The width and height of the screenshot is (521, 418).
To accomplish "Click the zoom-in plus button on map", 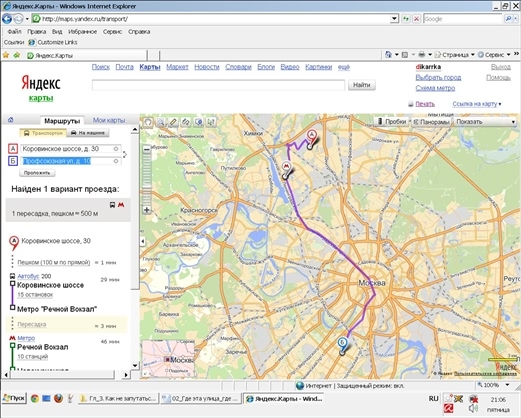I will click(147, 210).
